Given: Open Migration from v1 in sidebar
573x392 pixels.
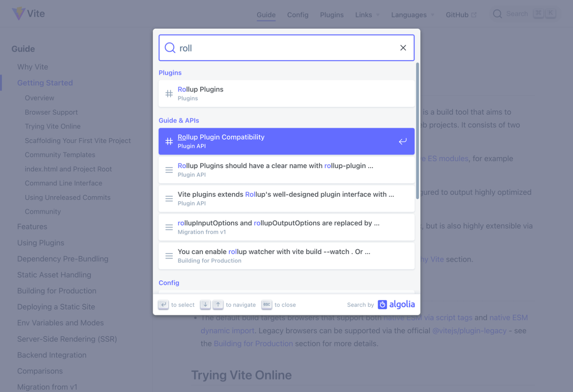Looking at the screenshot, I should (47, 387).
